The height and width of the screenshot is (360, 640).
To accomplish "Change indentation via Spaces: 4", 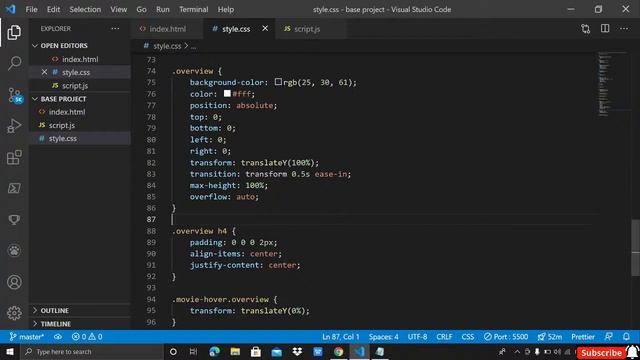I will coord(384,337).
